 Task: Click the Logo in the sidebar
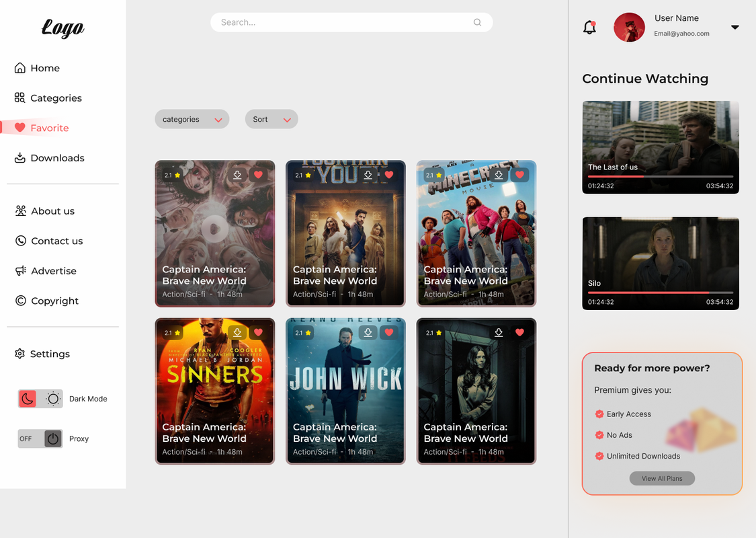coord(62,28)
